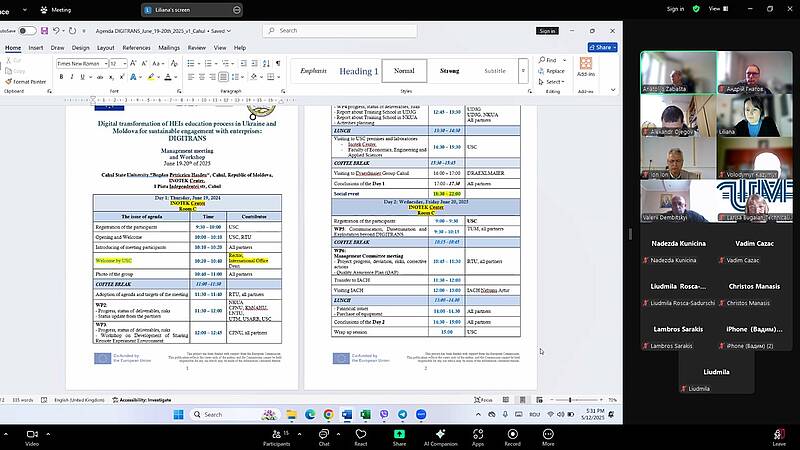Redo the action in Word toolbar
The width and height of the screenshot is (800, 450).
click(72, 31)
